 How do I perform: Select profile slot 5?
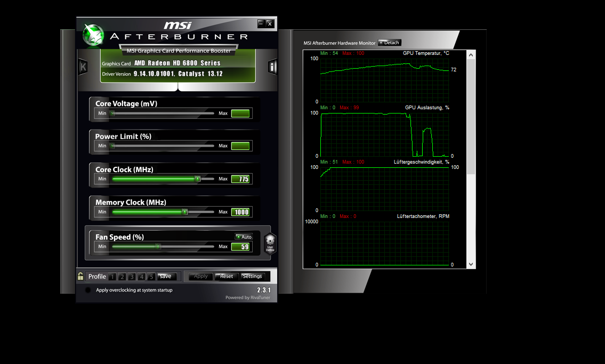click(x=151, y=277)
